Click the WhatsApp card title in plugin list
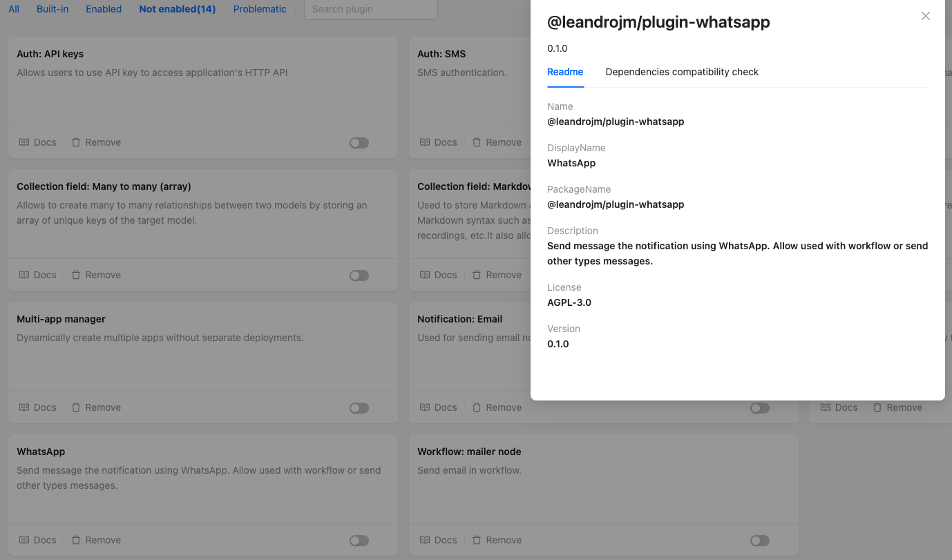Screen dimensions: 952x560 click(x=41, y=452)
